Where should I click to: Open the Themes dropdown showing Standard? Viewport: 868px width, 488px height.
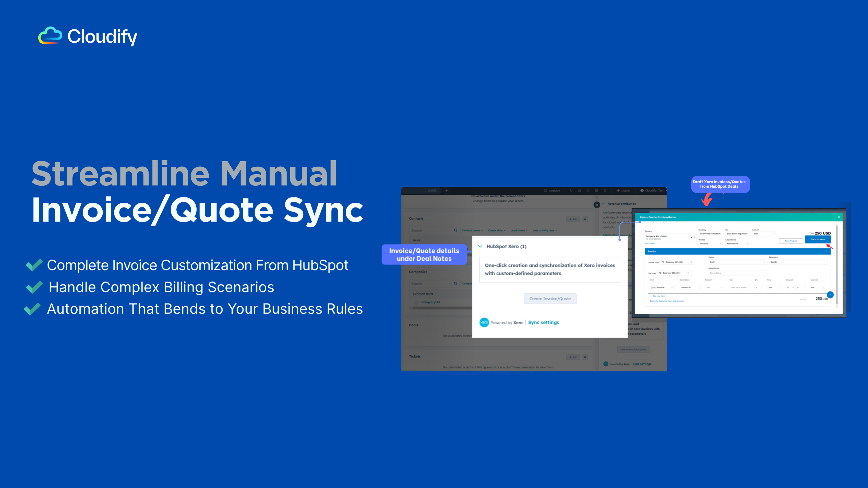[711, 244]
